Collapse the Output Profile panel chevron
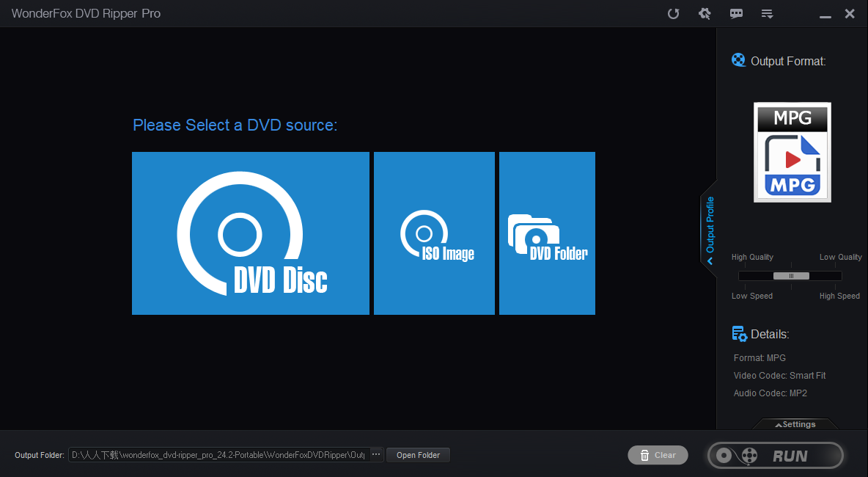 pyautogui.click(x=709, y=258)
